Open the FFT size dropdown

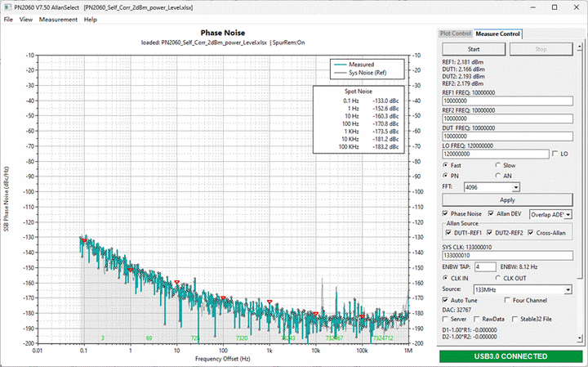click(516, 187)
